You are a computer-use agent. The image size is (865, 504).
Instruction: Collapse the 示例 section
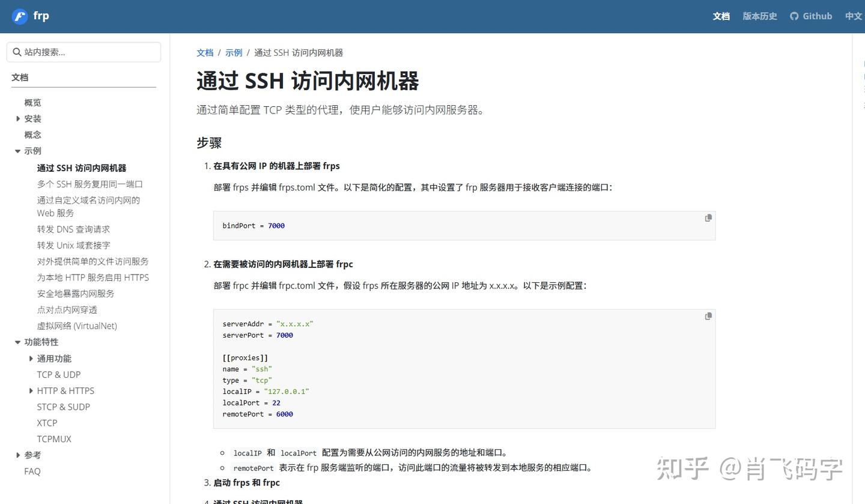[17, 151]
